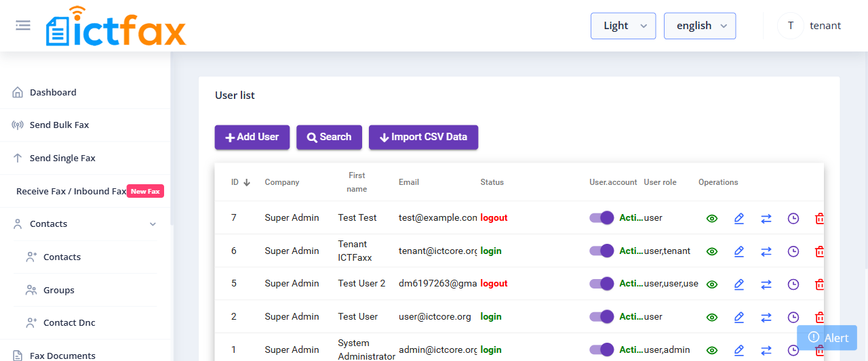Click the user,admin role cell
The width and height of the screenshot is (868, 361).
coord(667,350)
